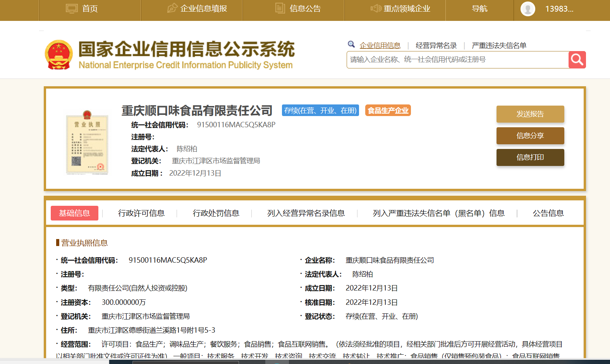Click 类型 value 有限责任公司(自然人投资或控股)
The width and height of the screenshot is (610, 364).
[x=137, y=288]
